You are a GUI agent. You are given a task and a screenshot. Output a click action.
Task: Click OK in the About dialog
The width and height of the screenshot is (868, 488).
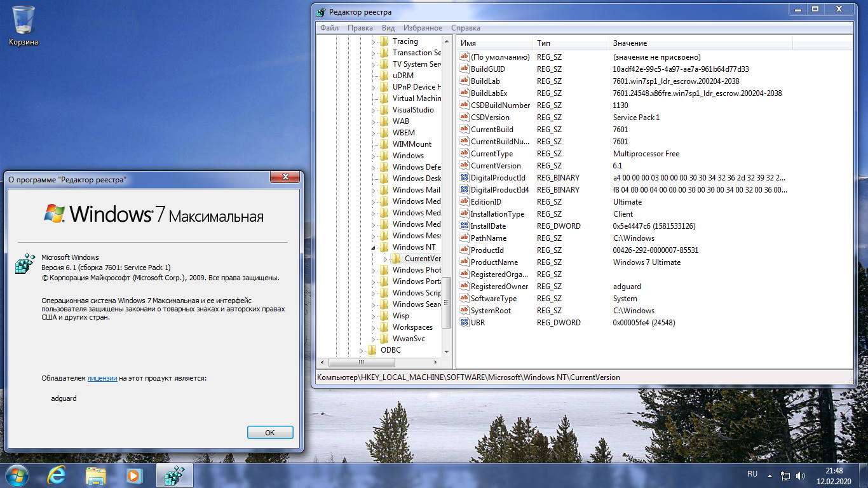[x=270, y=432]
